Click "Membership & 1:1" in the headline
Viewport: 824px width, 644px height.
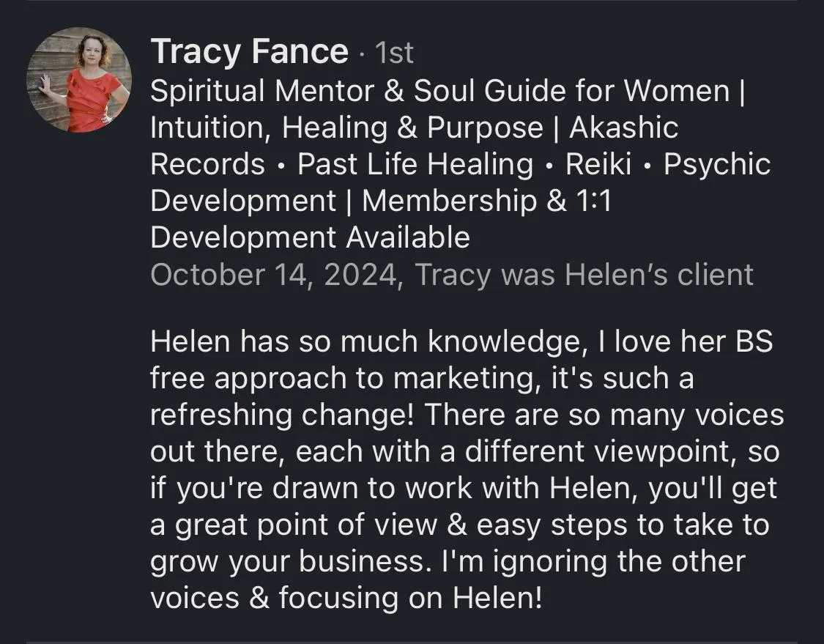click(x=486, y=201)
